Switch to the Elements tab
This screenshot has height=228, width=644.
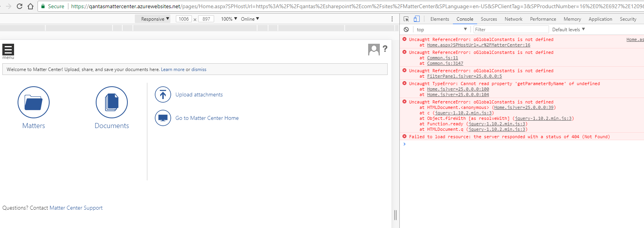[440, 19]
